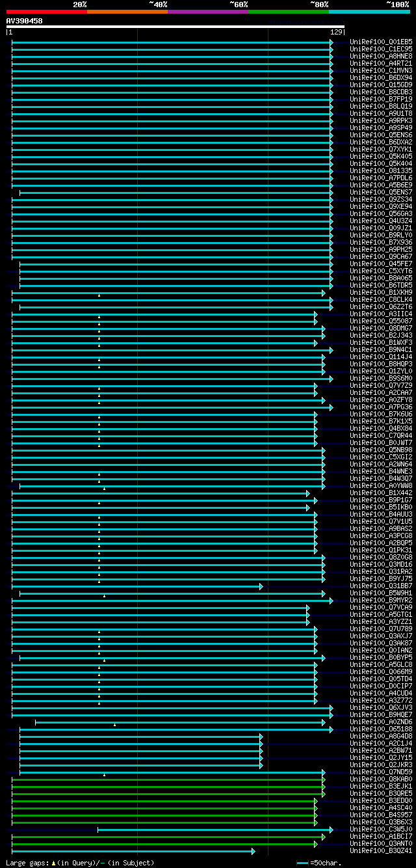Select UniRef100_Q45FE7 in the hit list
The width and height of the screenshot is (416, 868).
click(x=381, y=264)
